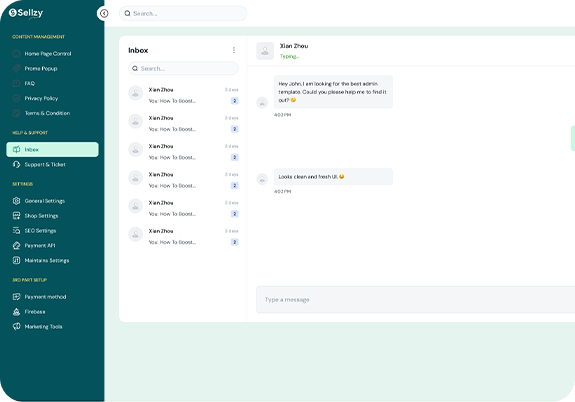
Task: Click the 'Looks clean and fresh UI' message
Action: [333, 176]
